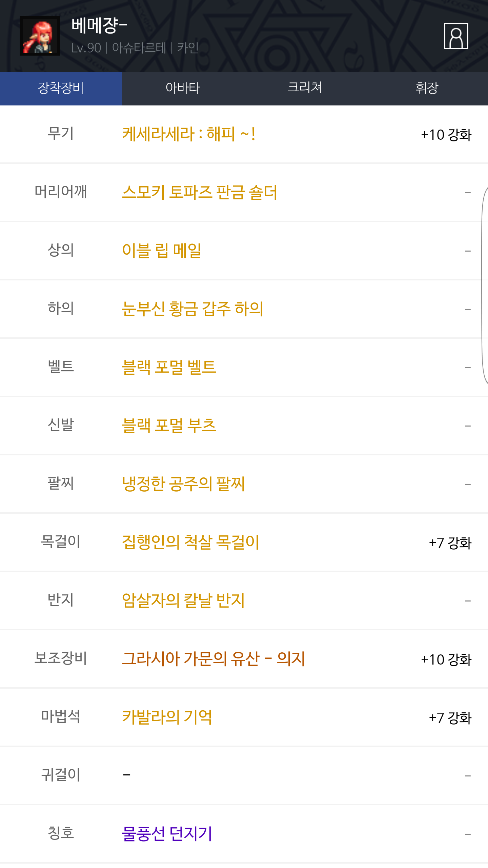Tap the weapon's +10 강화 label

pos(446,135)
